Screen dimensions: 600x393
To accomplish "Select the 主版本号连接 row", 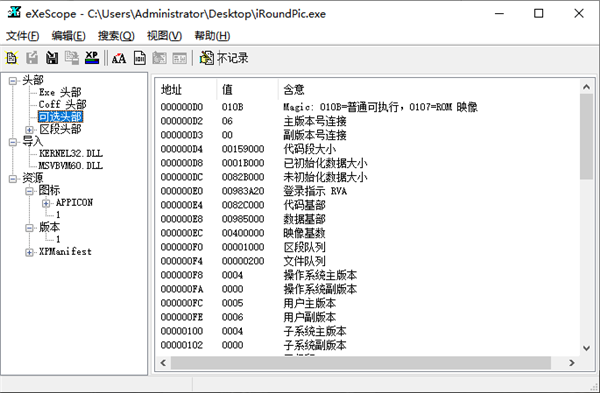I will [367, 121].
